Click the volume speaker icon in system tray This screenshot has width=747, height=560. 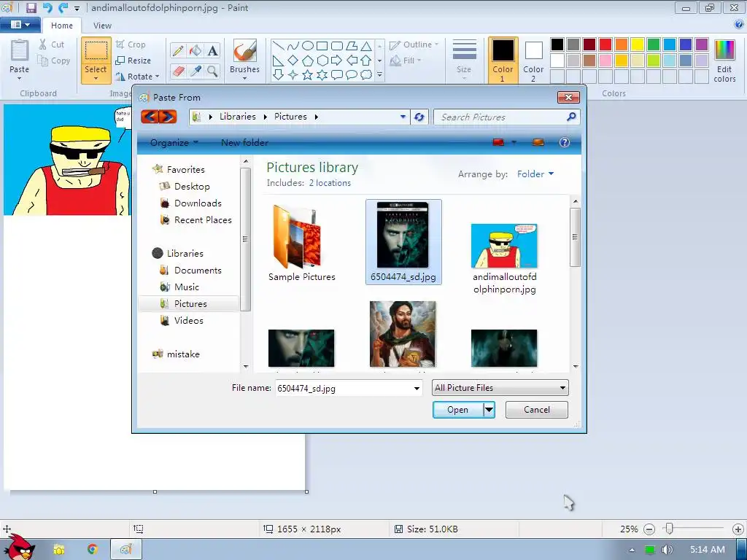tap(667, 550)
